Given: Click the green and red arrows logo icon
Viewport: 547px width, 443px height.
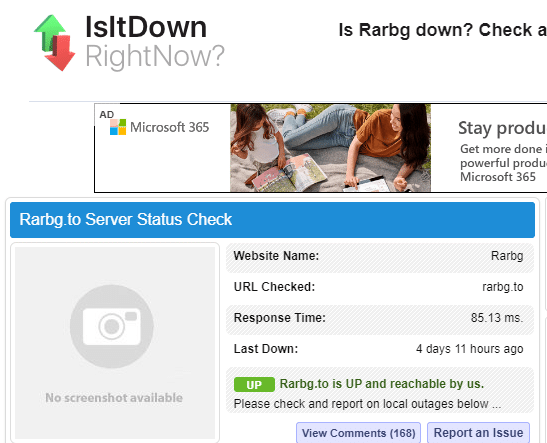Looking at the screenshot, I should tap(54, 43).
